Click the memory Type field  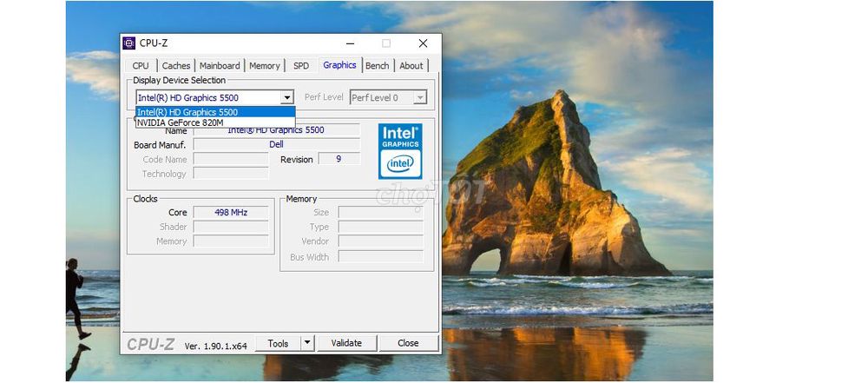(381, 227)
